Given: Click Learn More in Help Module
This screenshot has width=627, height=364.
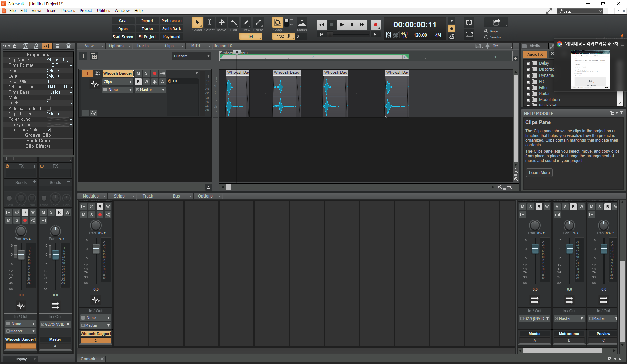Looking at the screenshot, I should pyautogui.click(x=539, y=173).
